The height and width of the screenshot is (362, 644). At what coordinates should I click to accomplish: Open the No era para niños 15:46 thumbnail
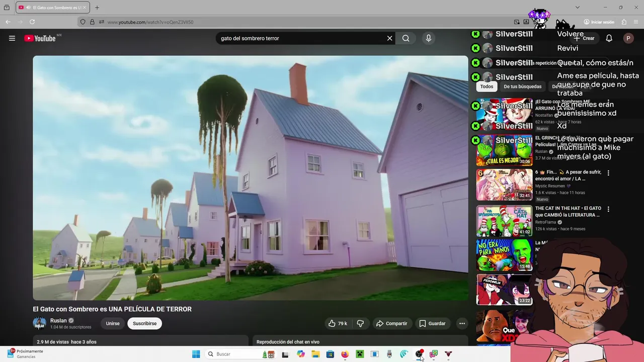click(x=504, y=255)
